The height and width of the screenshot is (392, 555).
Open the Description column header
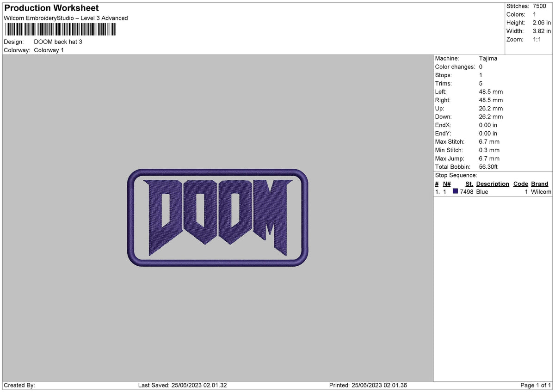coord(493,184)
